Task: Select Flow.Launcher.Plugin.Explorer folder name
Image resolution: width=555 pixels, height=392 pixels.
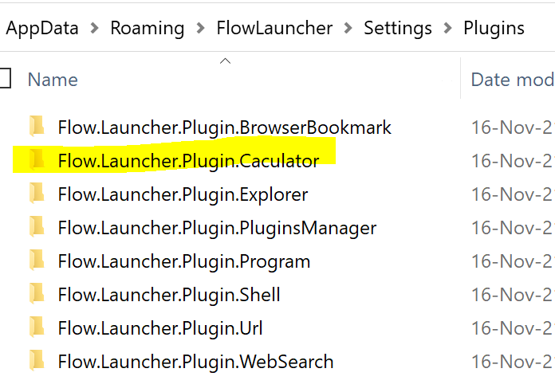Action: [183, 194]
